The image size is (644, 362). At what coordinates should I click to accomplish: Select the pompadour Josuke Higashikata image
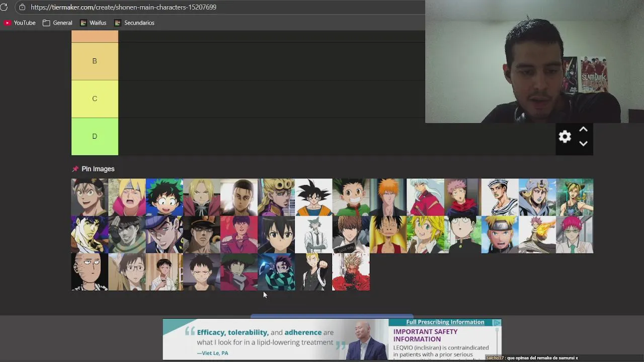164,234
